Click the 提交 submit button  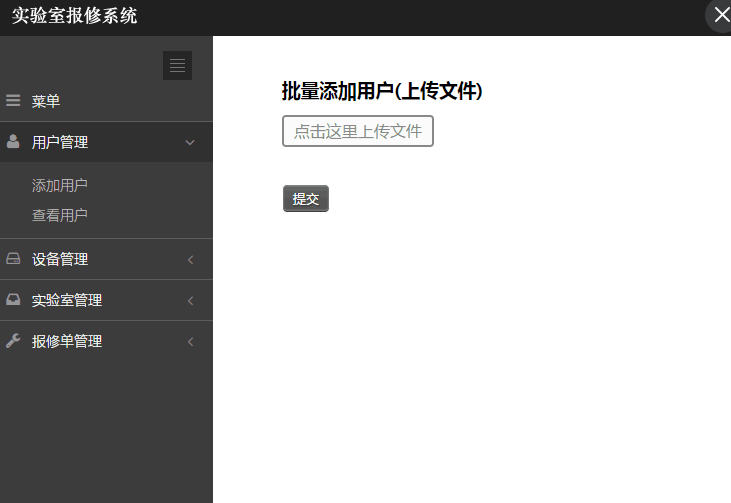306,199
